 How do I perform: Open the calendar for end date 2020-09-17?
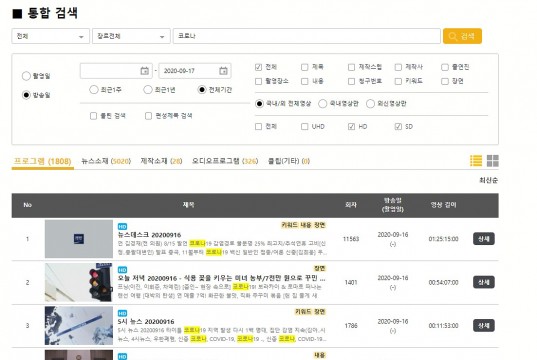point(223,71)
